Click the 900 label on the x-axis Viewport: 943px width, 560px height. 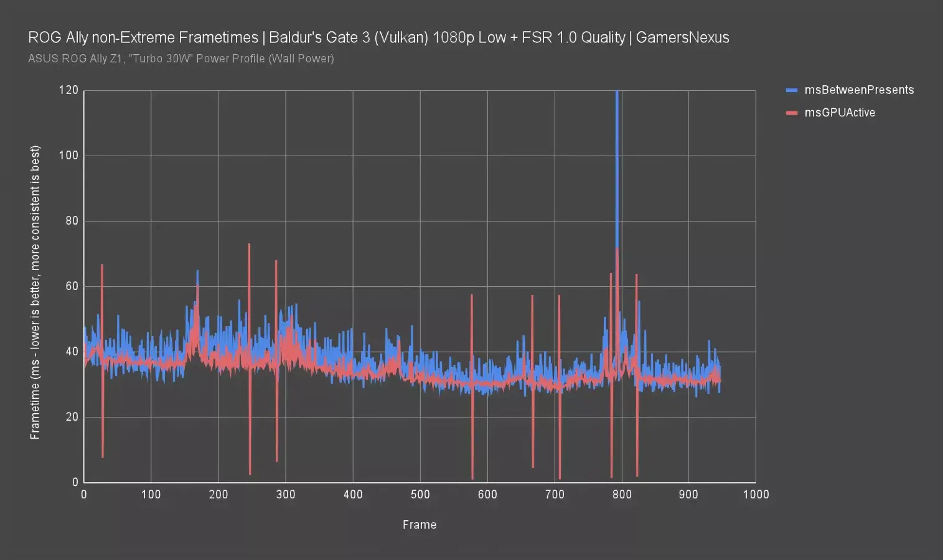point(688,495)
